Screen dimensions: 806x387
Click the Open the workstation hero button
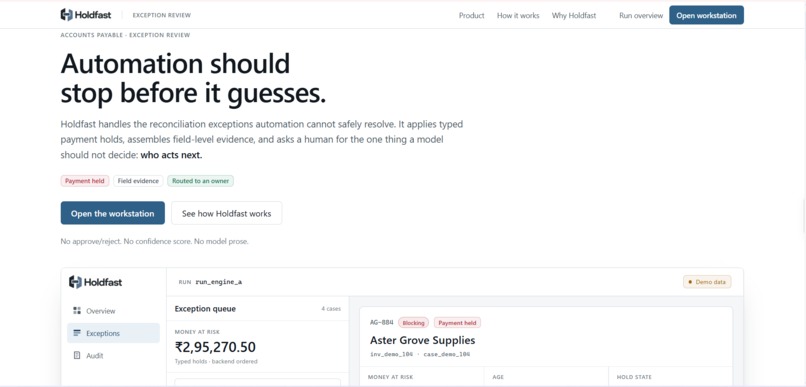pos(113,213)
